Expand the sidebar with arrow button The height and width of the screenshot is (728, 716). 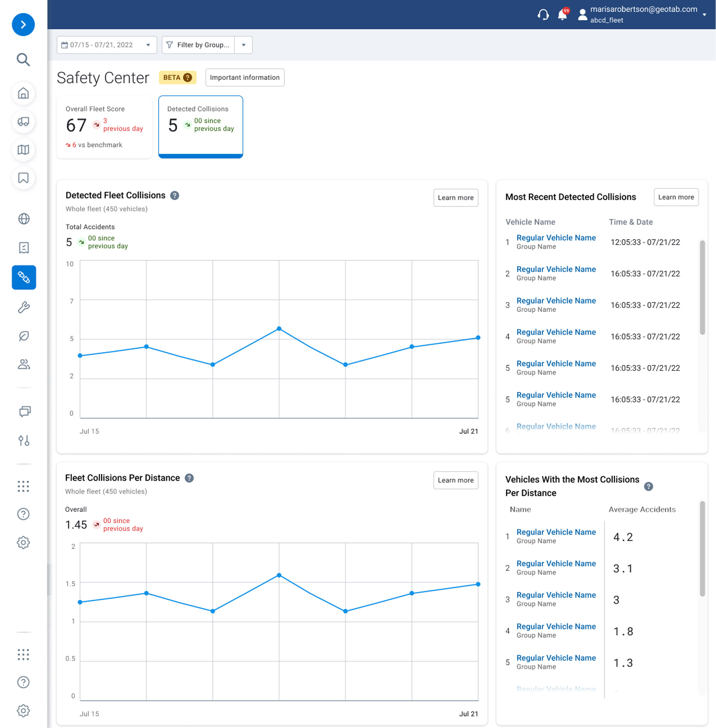coord(23,25)
